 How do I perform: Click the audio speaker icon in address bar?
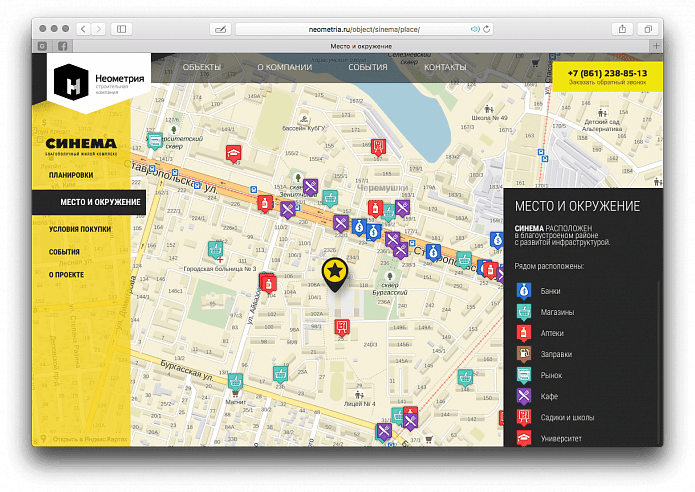point(475,29)
